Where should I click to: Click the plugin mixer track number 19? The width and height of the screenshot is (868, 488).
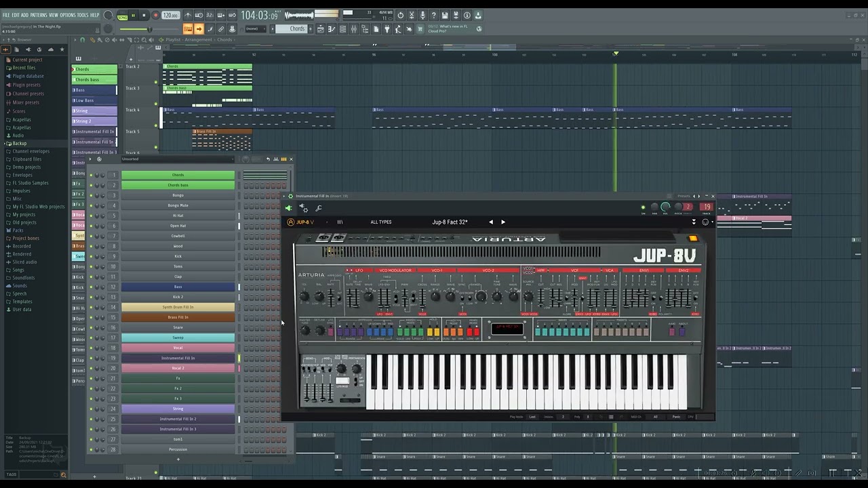coord(707,207)
